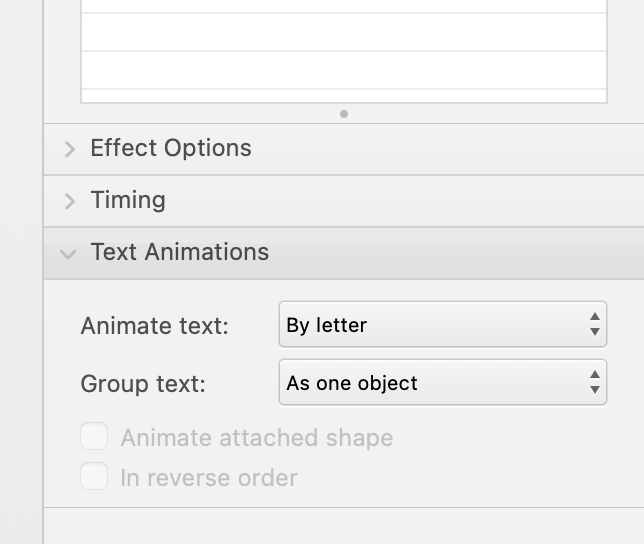Click the 'Animate text:' field label
Screen dimensions: 644x544
(x=154, y=326)
